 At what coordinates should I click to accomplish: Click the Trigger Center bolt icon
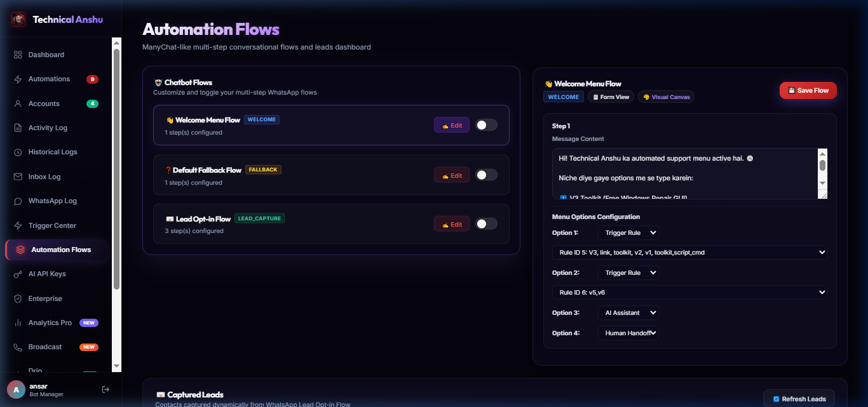[18, 225]
